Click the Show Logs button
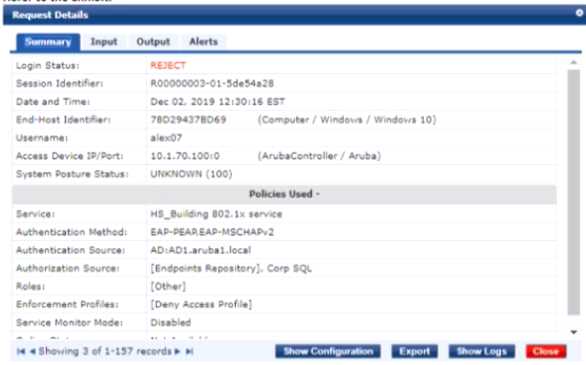 point(482,351)
